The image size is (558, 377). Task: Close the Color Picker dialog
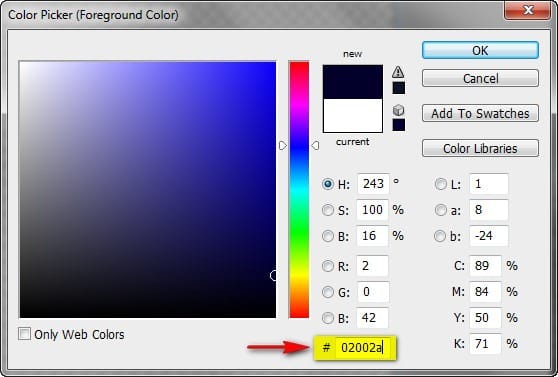coord(527,10)
